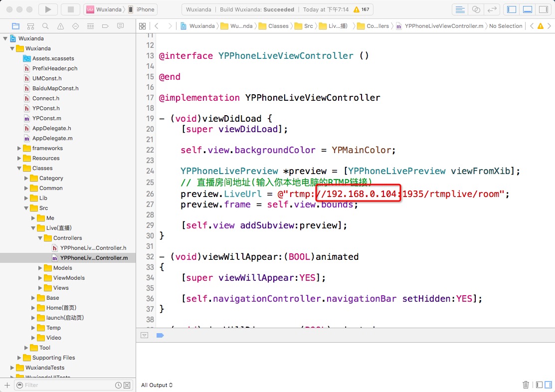Open the No Selection symbol breadcrumb
This screenshot has height=392, width=555.
click(506, 26)
